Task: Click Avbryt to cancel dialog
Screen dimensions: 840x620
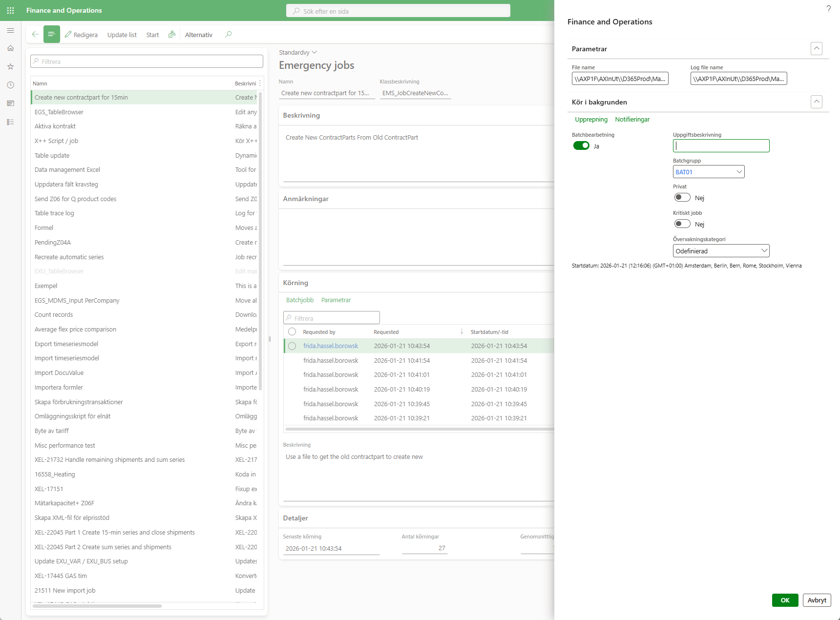Action: click(817, 600)
